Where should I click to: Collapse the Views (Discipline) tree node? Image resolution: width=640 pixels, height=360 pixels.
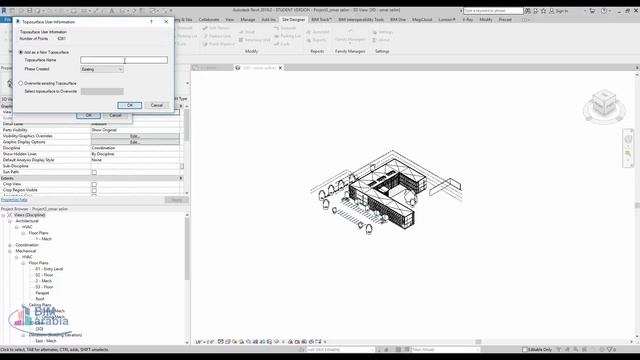click(4, 215)
